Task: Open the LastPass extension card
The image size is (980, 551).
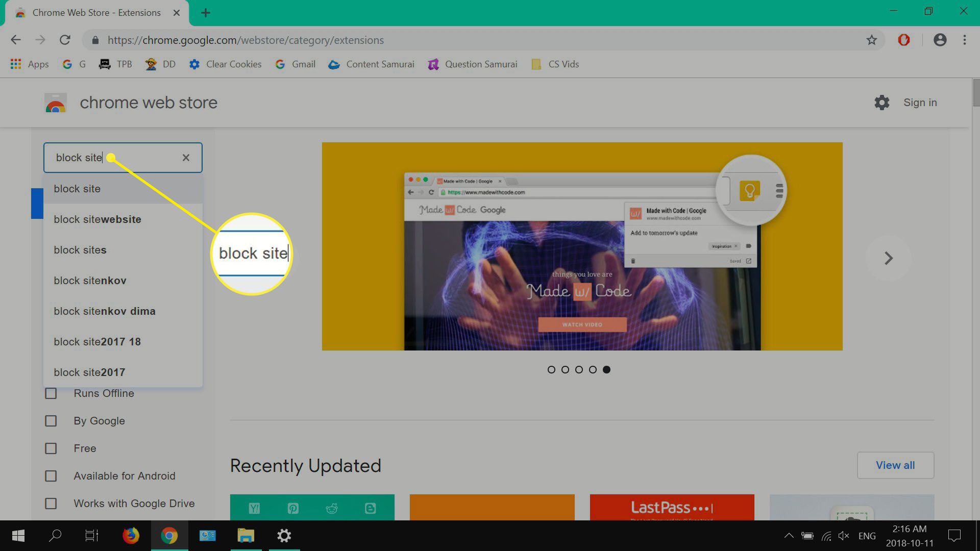Action: tap(672, 507)
